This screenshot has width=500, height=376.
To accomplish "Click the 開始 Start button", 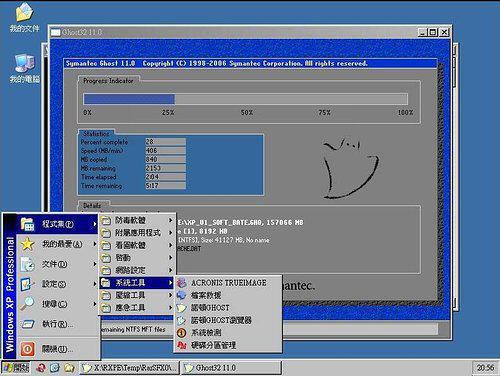I will [x=16, y=368].
